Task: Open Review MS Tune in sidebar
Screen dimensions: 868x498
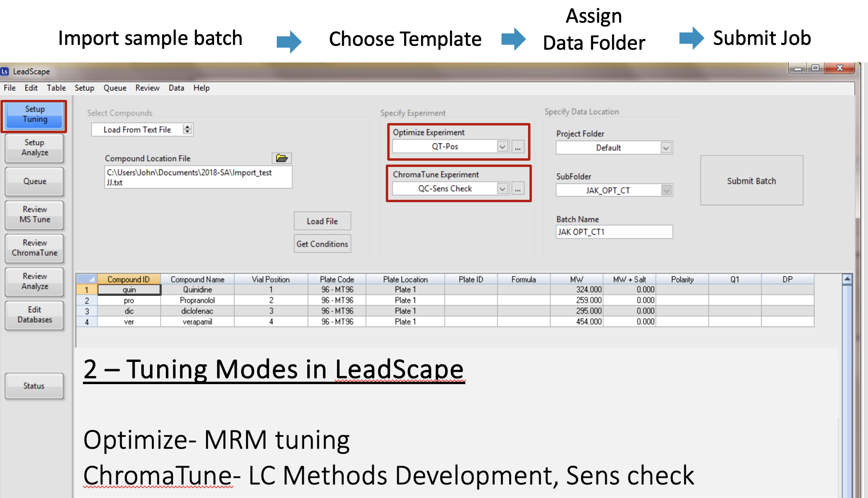Action: click(x=34, y=214)
